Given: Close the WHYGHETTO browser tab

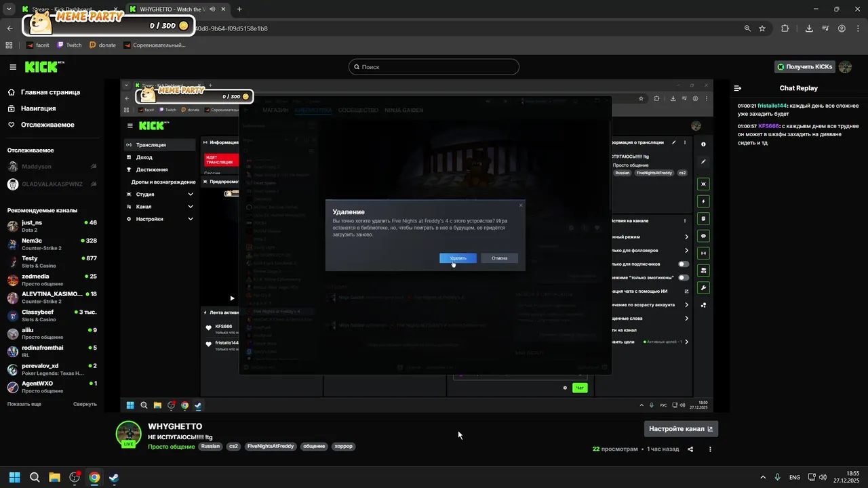Looking at the screenshot, I should 224,9.
